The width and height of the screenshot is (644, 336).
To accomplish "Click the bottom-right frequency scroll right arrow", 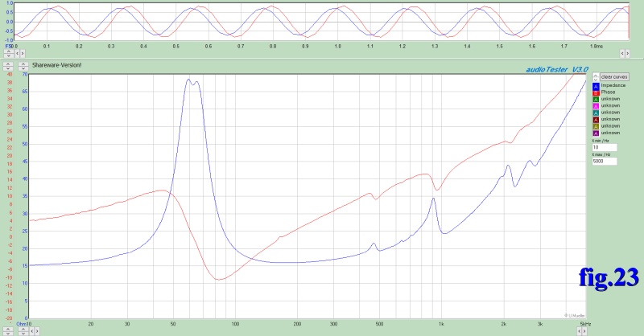I will pos(584,331).
